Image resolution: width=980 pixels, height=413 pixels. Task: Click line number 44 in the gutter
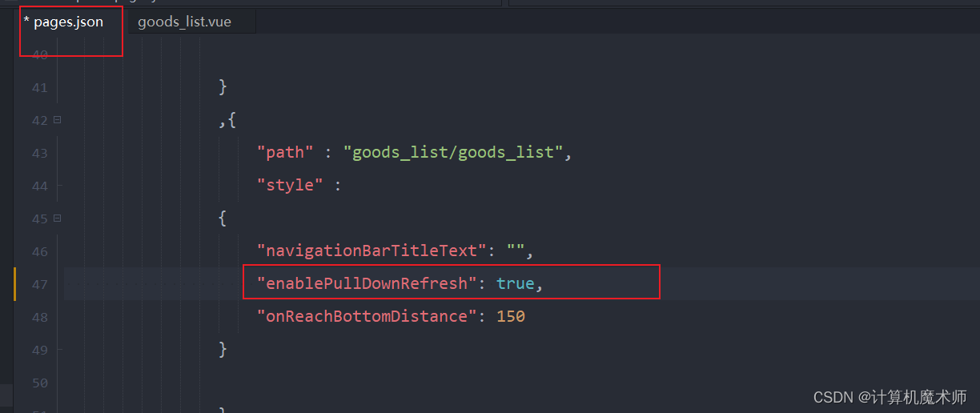(40, 186)
